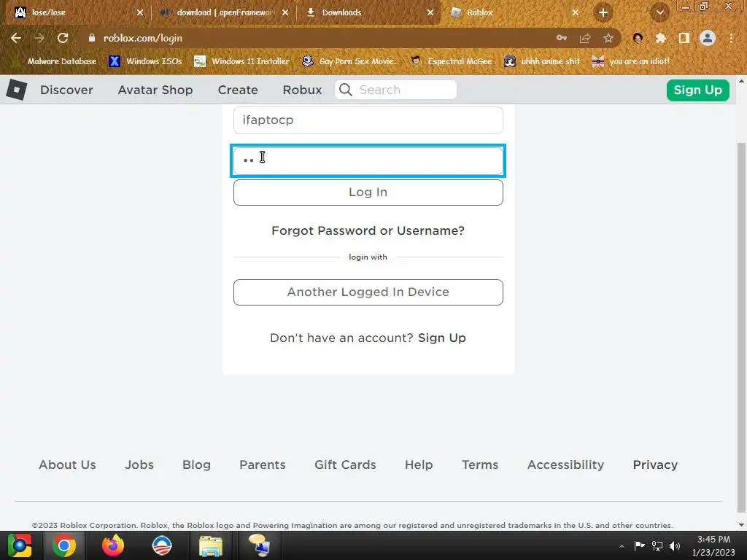Close the Roblox tab

576,12
